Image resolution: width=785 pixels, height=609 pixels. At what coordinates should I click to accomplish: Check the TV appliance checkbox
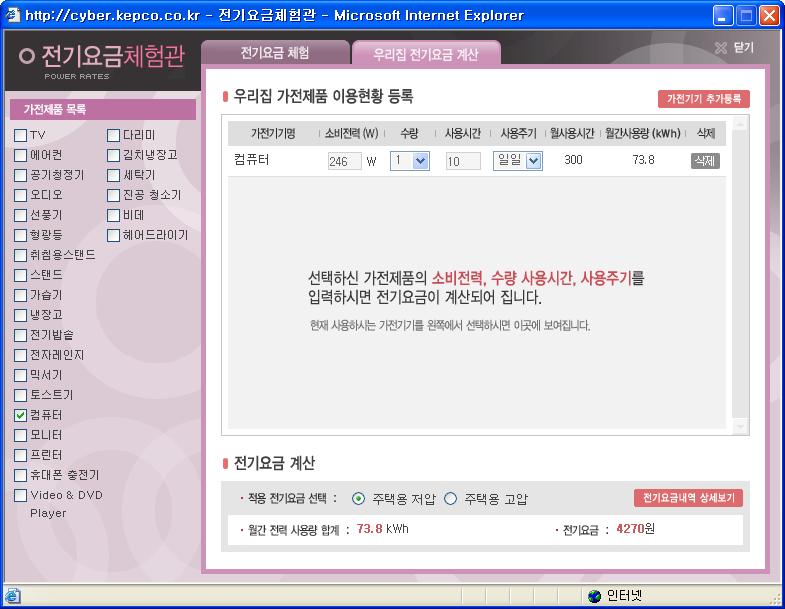coord(21,135)
